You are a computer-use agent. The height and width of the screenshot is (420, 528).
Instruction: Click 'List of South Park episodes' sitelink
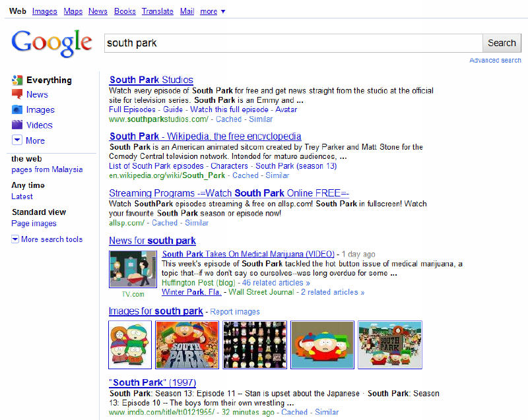(x=156, y=166)
